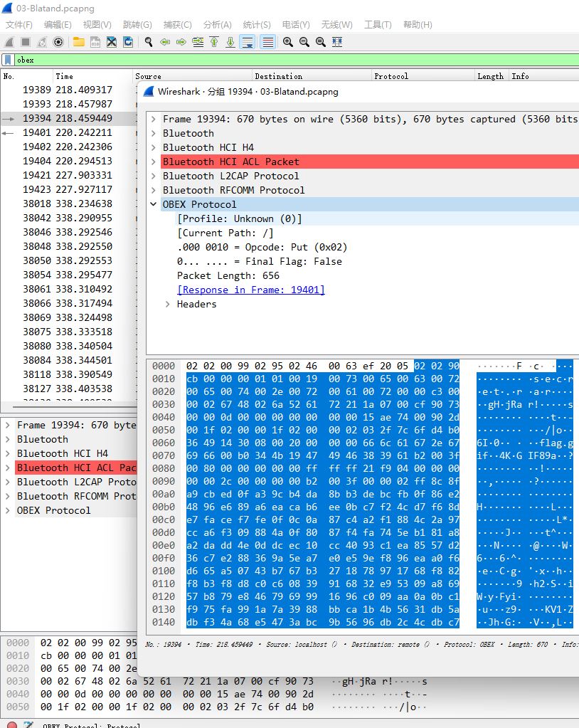Click the resize columns icon
Screen dimensions: 579x728
point(337,42)
